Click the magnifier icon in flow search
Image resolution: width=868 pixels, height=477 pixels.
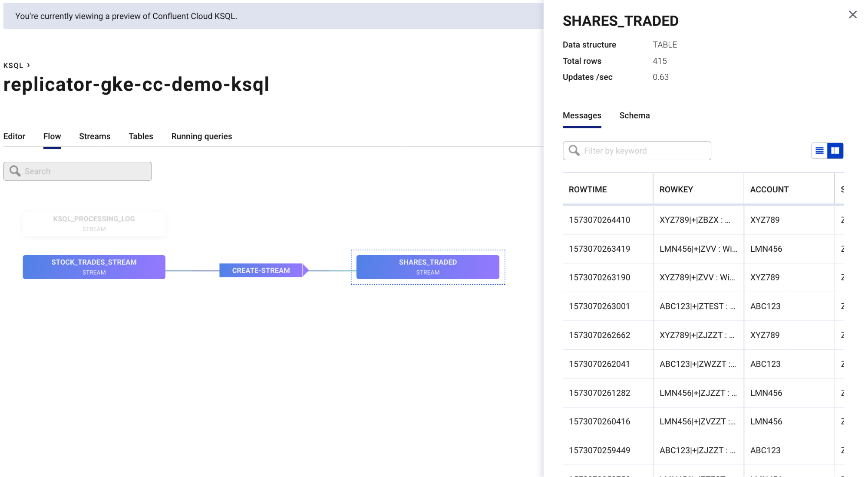click(x=15, y=171)
